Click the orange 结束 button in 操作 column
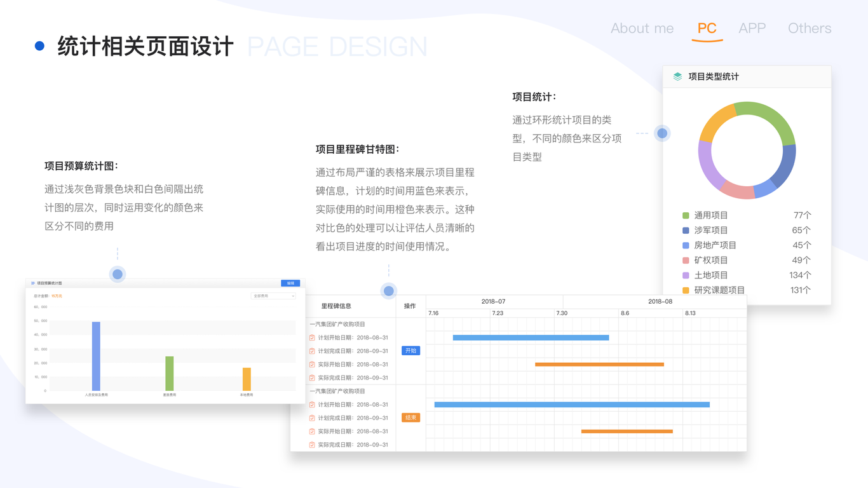868x488 pixels. [410, 417]
